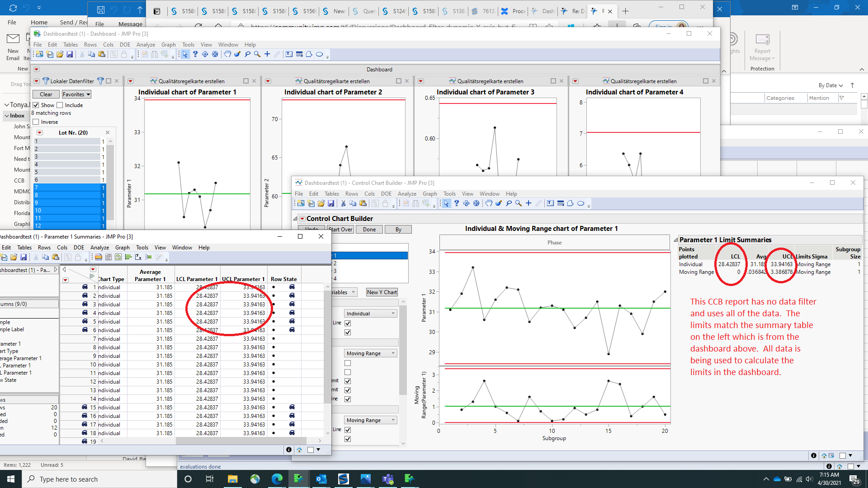Open the Analyze menu in Control Chart Builder
868x488 pixels.
[407, 193]
